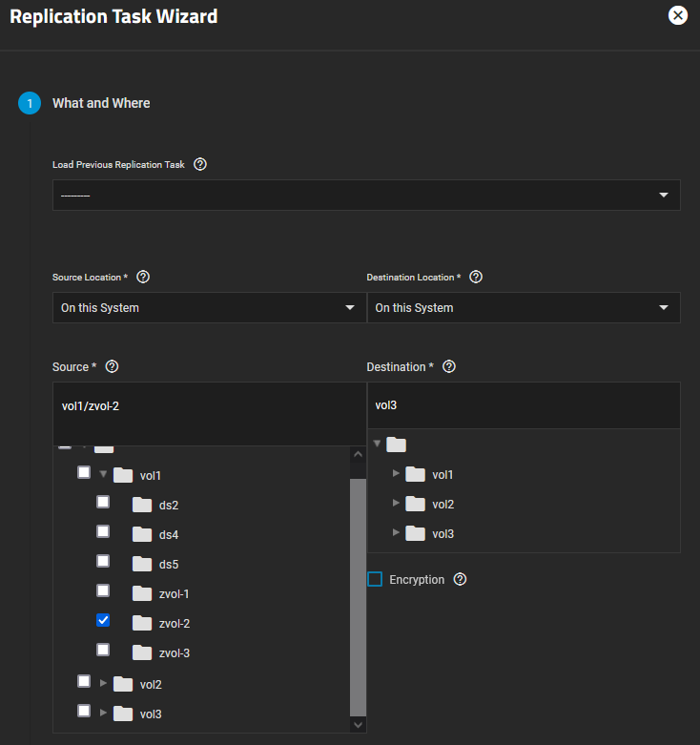Click the ds4 folder icon in Source

click(142, 534)
